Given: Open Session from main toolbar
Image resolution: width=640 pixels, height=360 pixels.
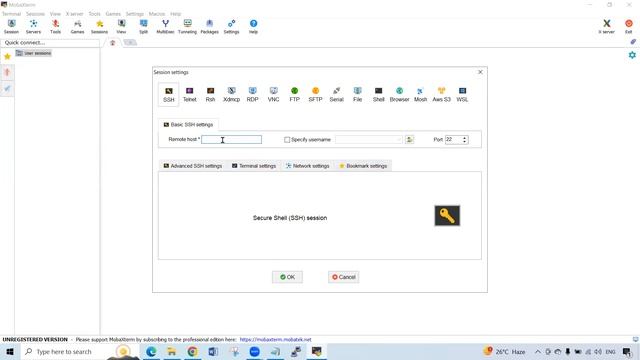Looking at the screenshot, I should [x=11, y=27].
